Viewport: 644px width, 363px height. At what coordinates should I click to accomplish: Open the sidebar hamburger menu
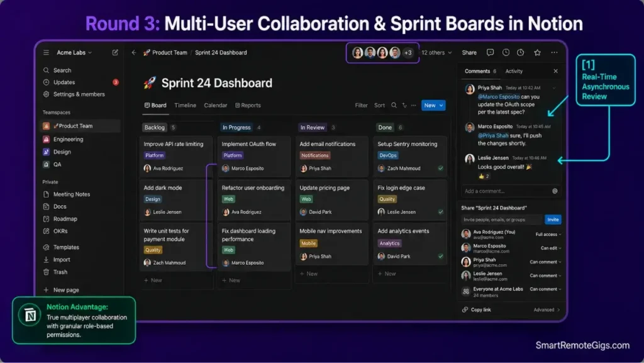tap(46, 53)
